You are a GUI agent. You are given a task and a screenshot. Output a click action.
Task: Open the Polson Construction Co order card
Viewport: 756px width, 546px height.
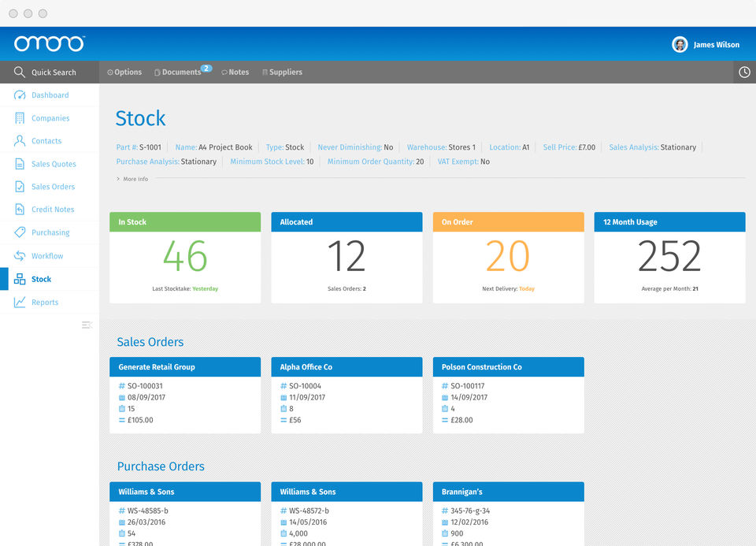(508, 395)
